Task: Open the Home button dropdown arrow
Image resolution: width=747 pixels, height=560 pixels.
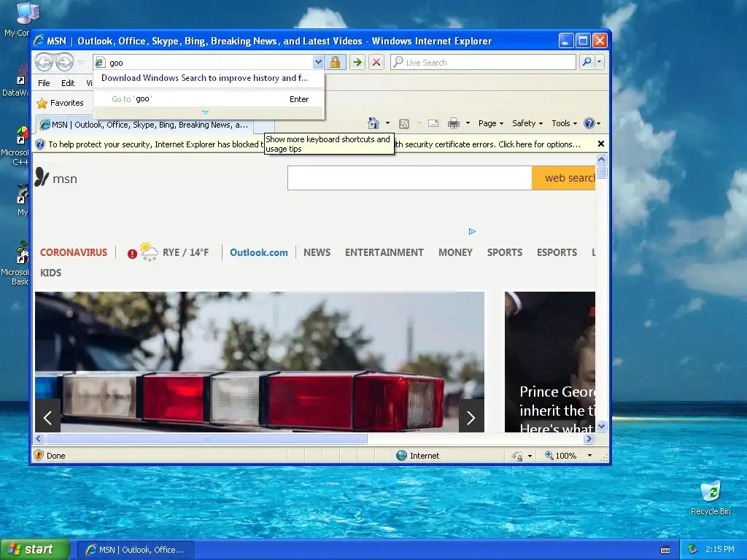Action: (387, 123)
